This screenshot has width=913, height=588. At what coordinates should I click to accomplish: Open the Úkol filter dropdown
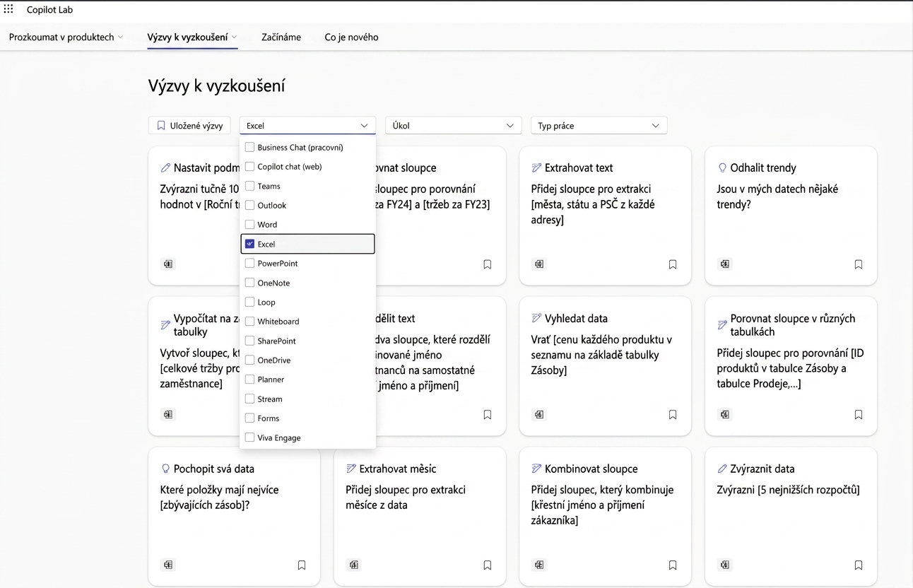click(x=453, y=125)
